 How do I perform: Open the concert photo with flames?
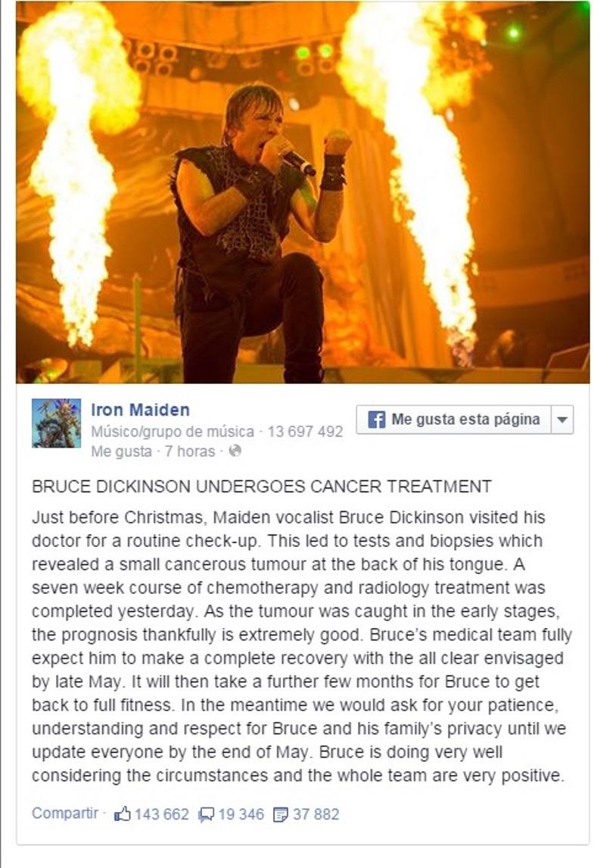303,192
